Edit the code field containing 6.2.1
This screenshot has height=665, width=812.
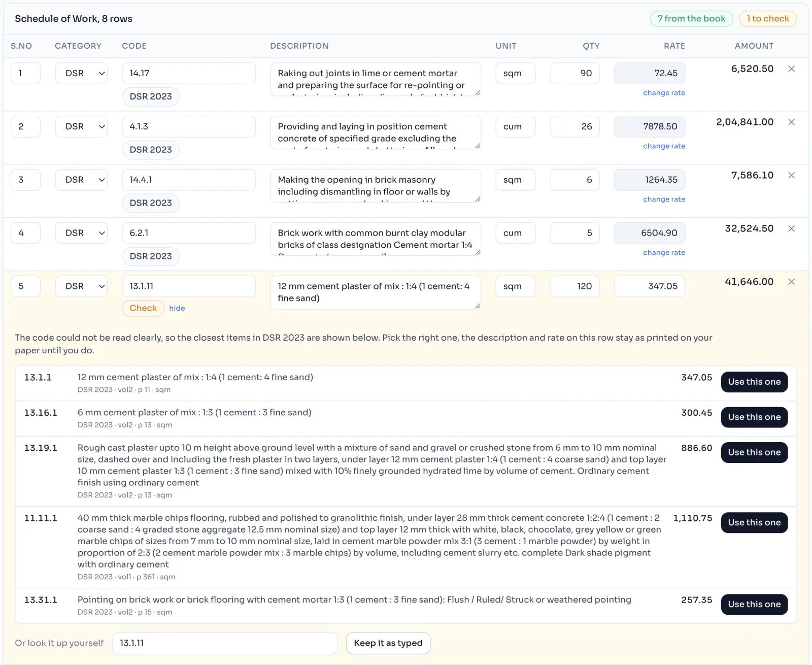[x=189, y=234]
